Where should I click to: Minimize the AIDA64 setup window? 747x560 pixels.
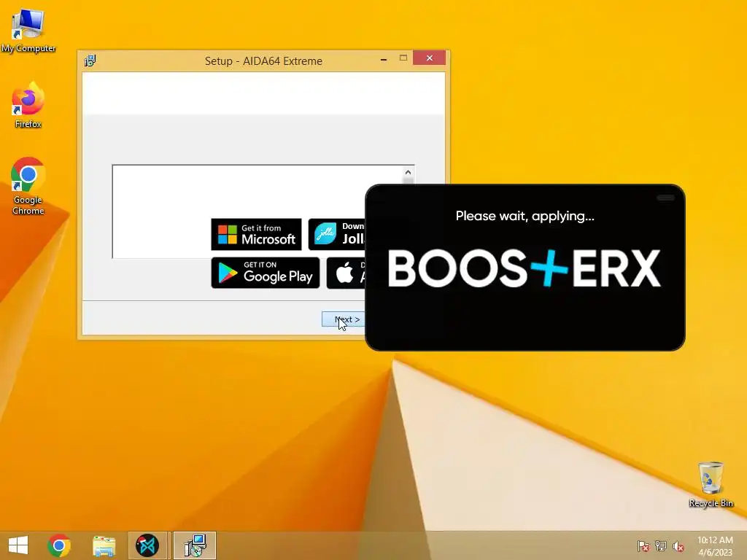coord(384,59)
